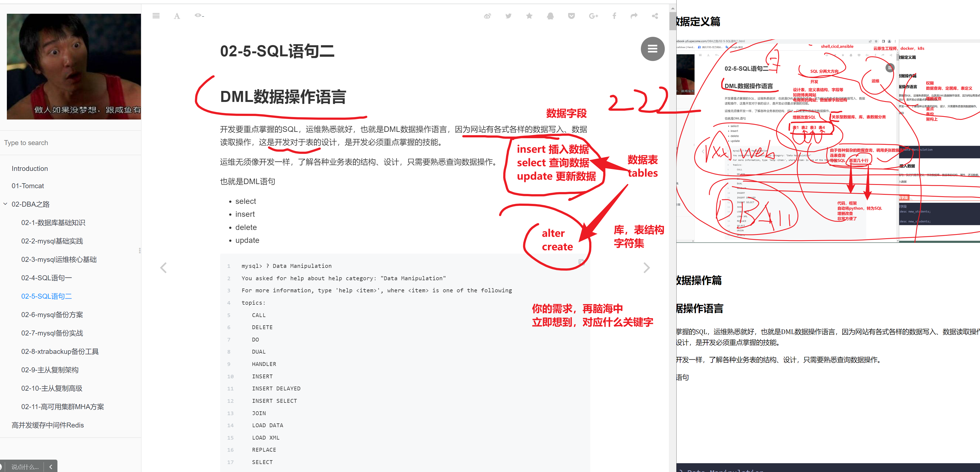Share the page on Weibo
980x472 pixels.
(487, 16)
